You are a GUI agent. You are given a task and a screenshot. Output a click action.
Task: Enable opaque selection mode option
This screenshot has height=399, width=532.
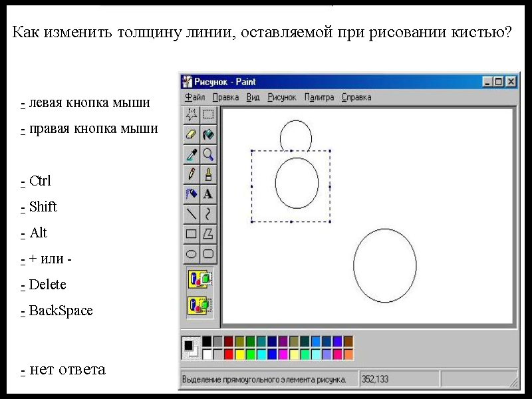[200, 279]
